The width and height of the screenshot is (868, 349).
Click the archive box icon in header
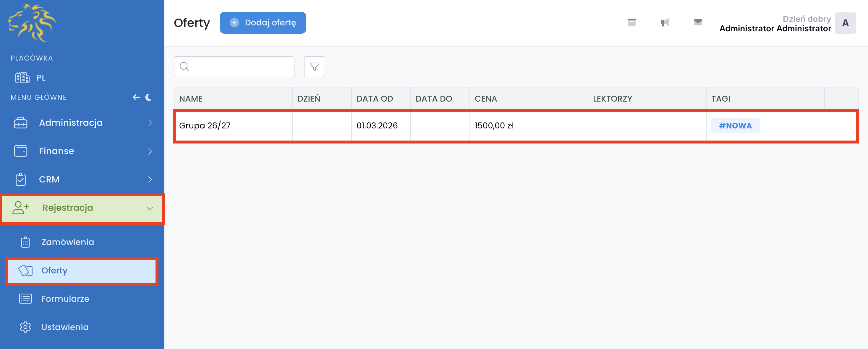[632, 22]
